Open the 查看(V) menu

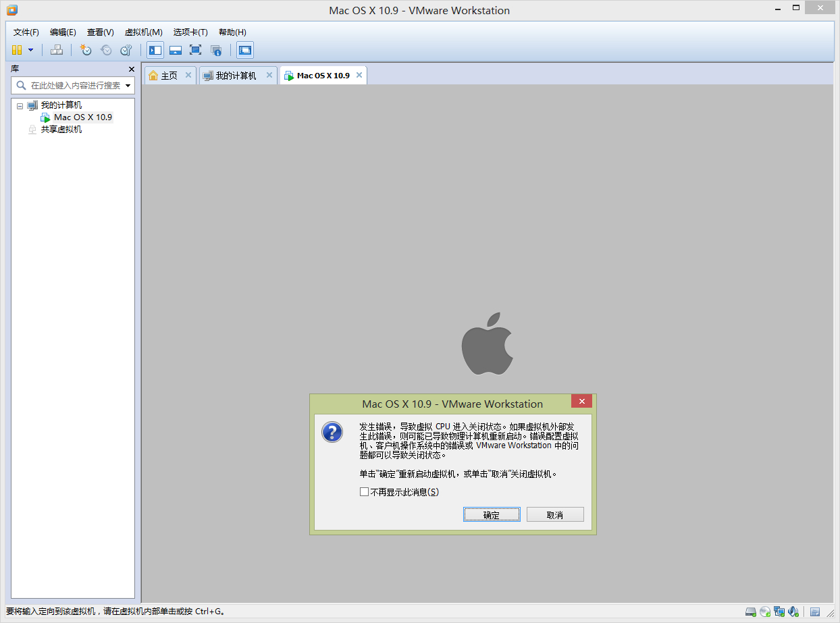(x=100, y=32)
